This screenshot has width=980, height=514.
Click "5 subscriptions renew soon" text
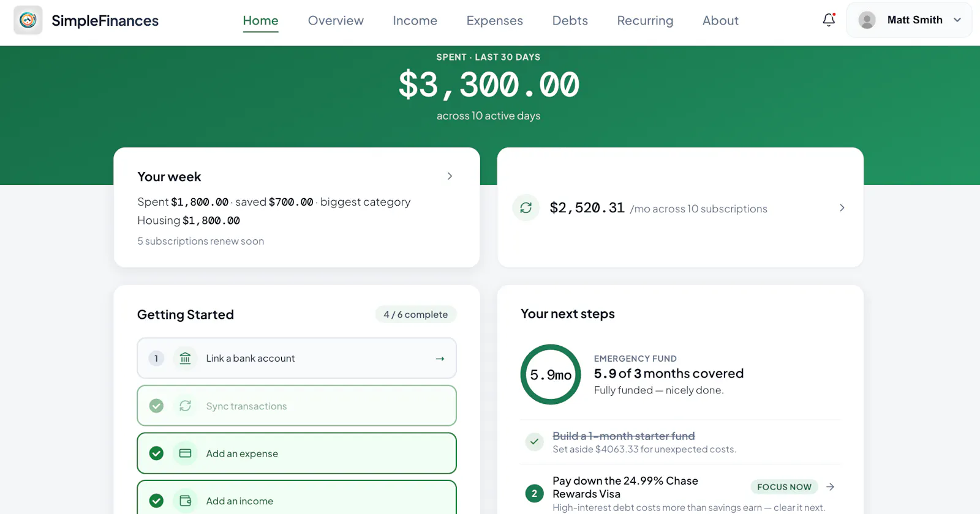201,241
